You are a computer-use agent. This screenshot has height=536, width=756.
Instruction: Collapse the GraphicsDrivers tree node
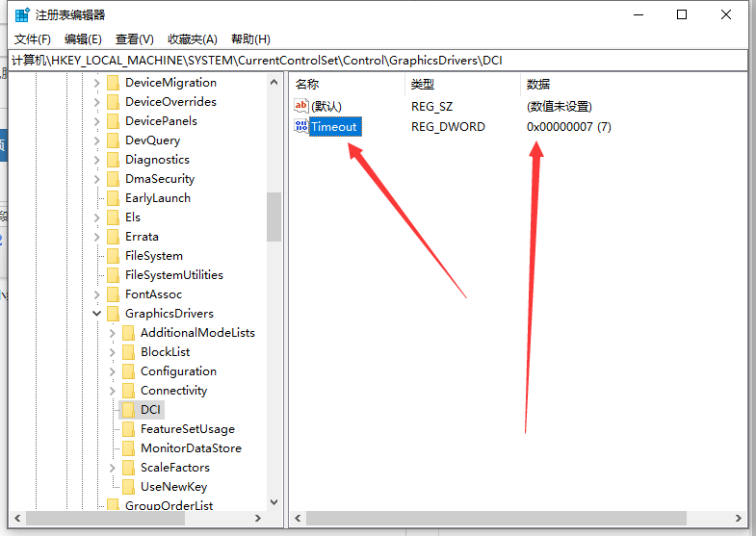pyautogui.click(x=96, y=314)
